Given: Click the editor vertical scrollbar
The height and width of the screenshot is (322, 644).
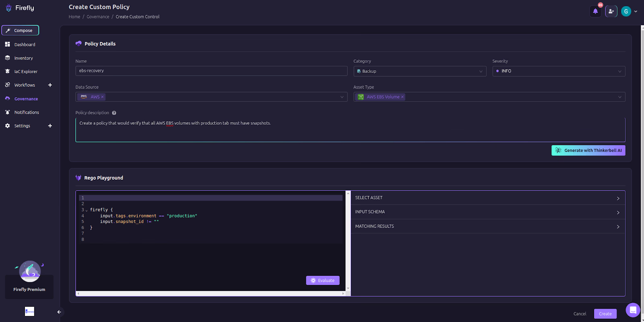Looking at the screenshot, I should (348, 241).
